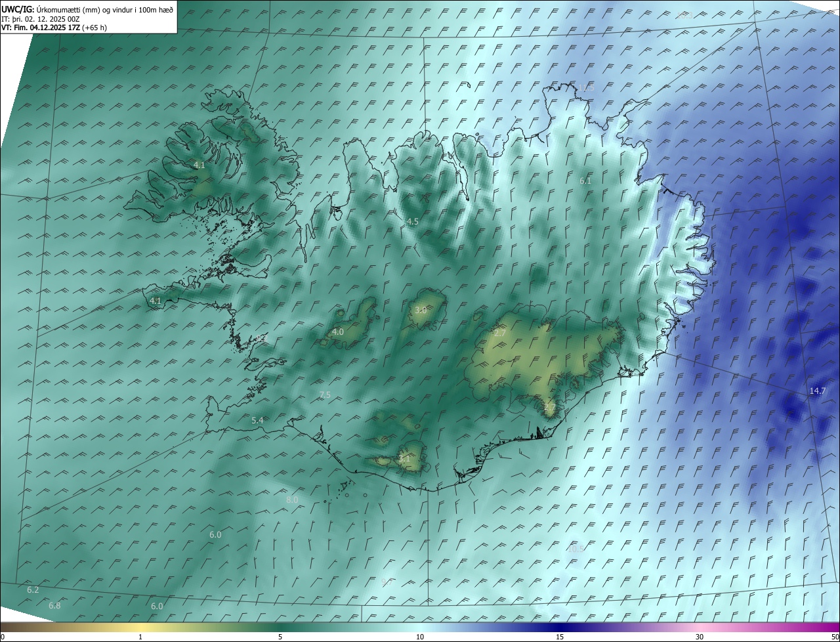The width and height of the screenshot is (840, 642).
Task: Click the valid time line "VT: Fim. 04.12.2025 17Z (+65 h)"
Action: click(x=54, y=28)
